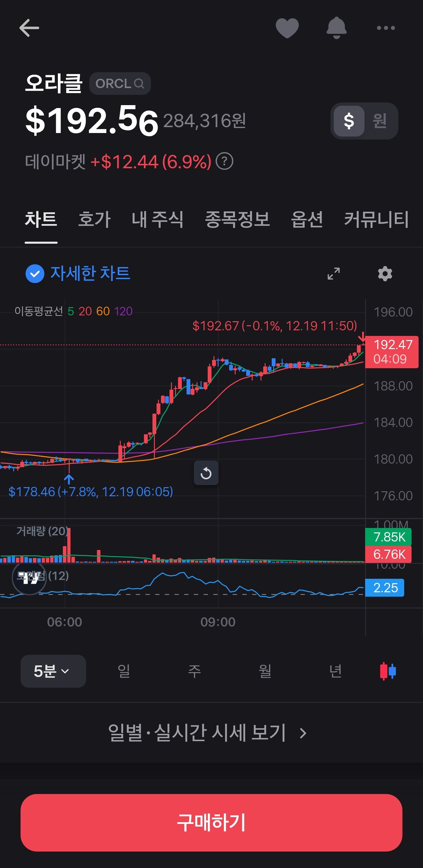The height and width of the screenshot is (868, 423).
Task: Tap the 284,316원 converted price
Action: tap(204, 121)
